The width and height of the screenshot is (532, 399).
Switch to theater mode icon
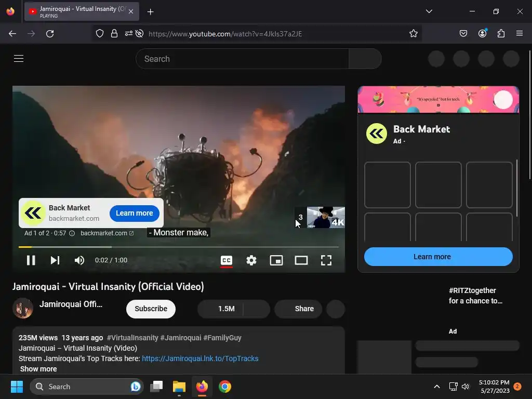301,260
